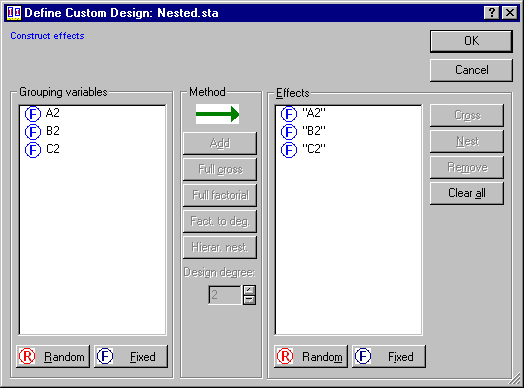Image resolution: width=524 pixels, height=388 pixels.
Task: Confirm the design with OK
Action: 471,41
